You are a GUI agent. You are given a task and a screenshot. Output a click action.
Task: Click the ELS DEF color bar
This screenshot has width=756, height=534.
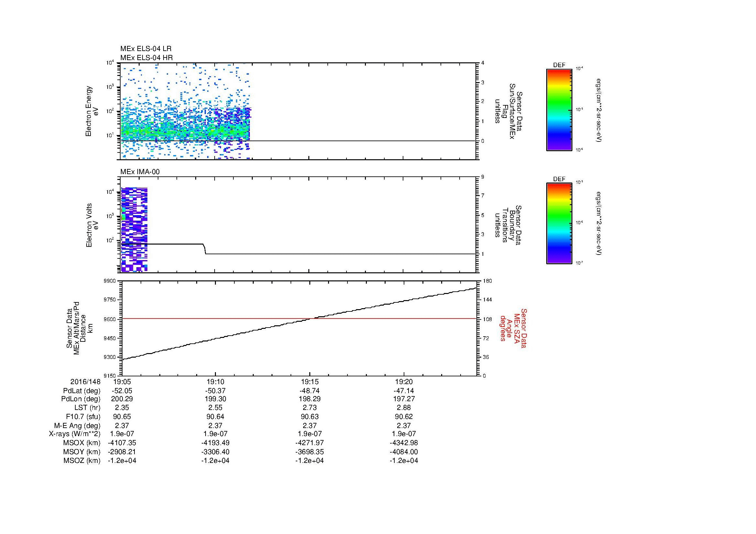coord(559,110)
